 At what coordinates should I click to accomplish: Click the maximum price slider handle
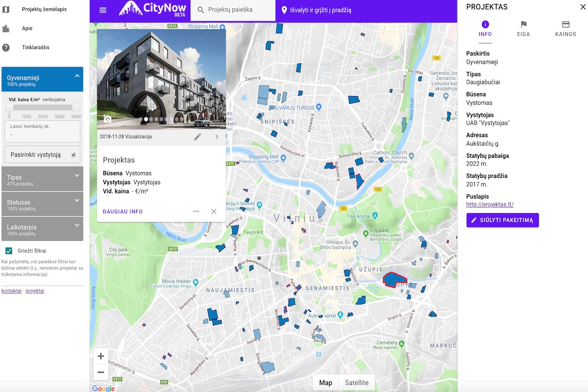[x=76, y=107]
